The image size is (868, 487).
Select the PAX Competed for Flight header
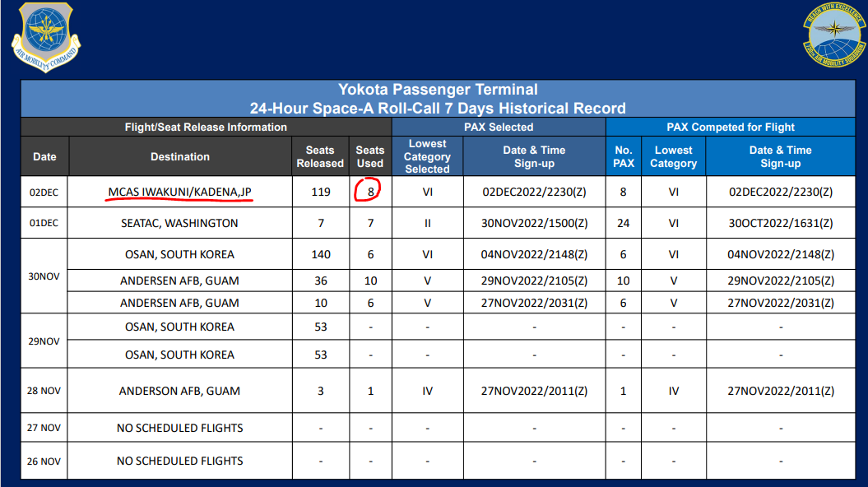(731, 128)
